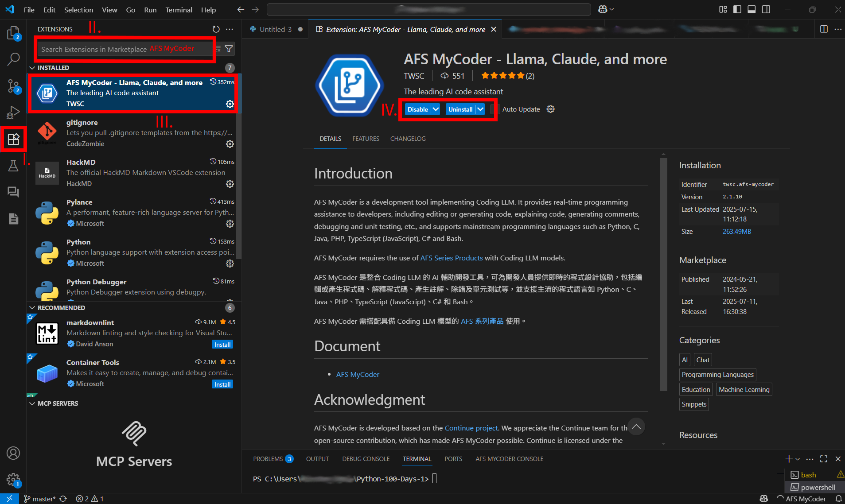Viewport: 845px width, 504px height.
Task: Open manage gear for Pylance extension
Action: coord(230,224)
